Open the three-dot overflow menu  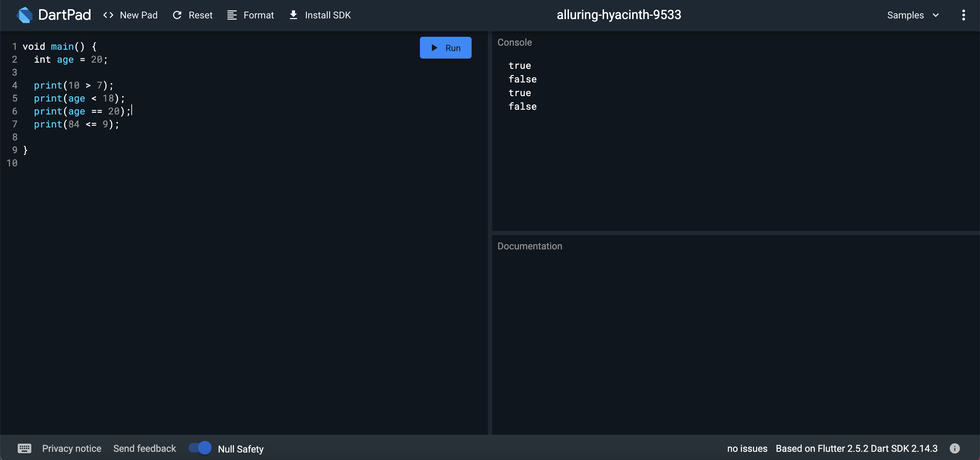(963, 15)
